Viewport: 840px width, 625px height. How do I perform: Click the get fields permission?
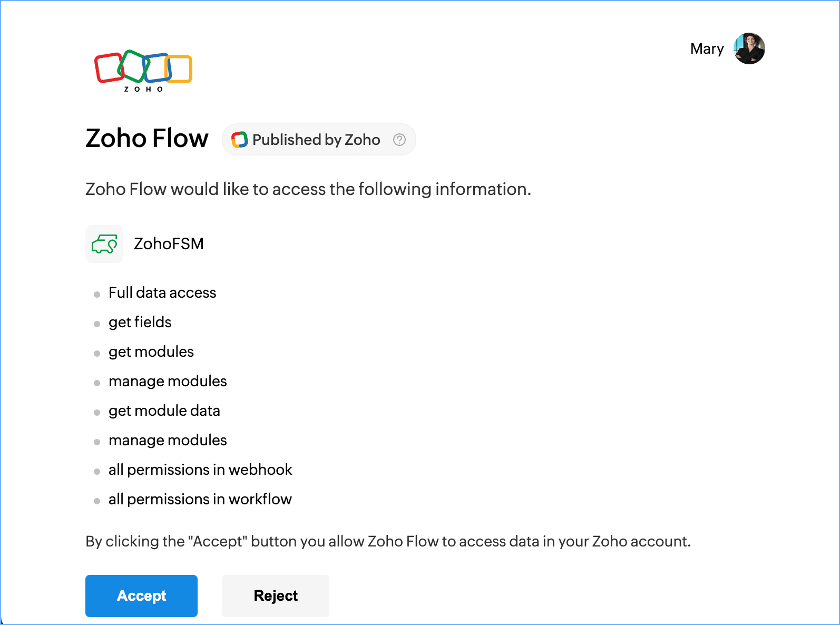tap(140, 323)
